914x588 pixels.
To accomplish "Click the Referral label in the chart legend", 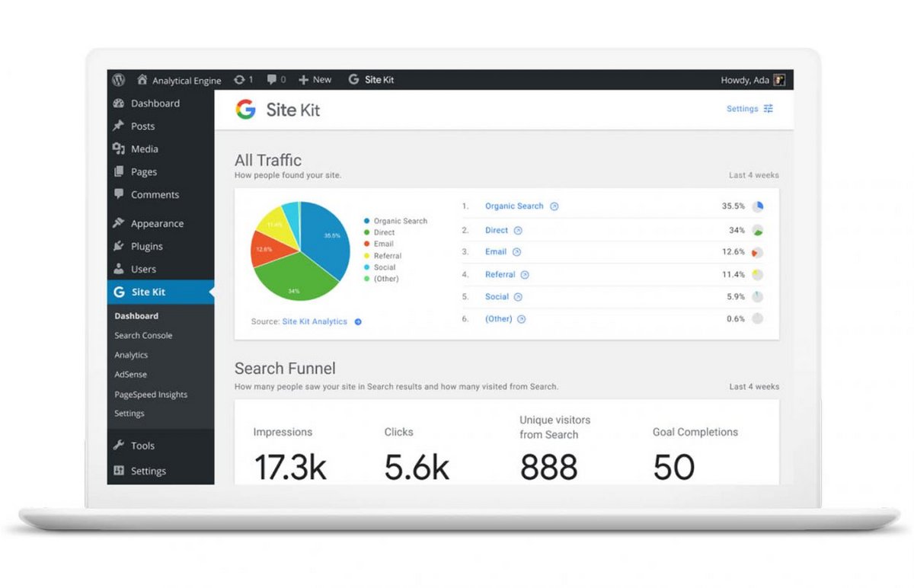I will coord(388,256).
